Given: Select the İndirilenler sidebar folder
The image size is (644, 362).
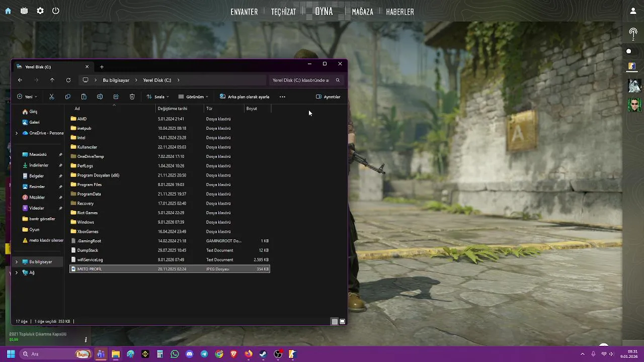Looking at the screenshot, I should tap(39, 165).
